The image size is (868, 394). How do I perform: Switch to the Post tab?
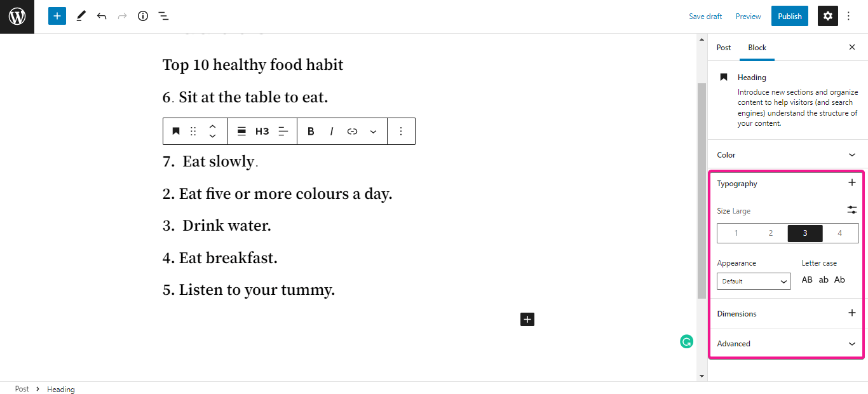(x=723, y=48)
